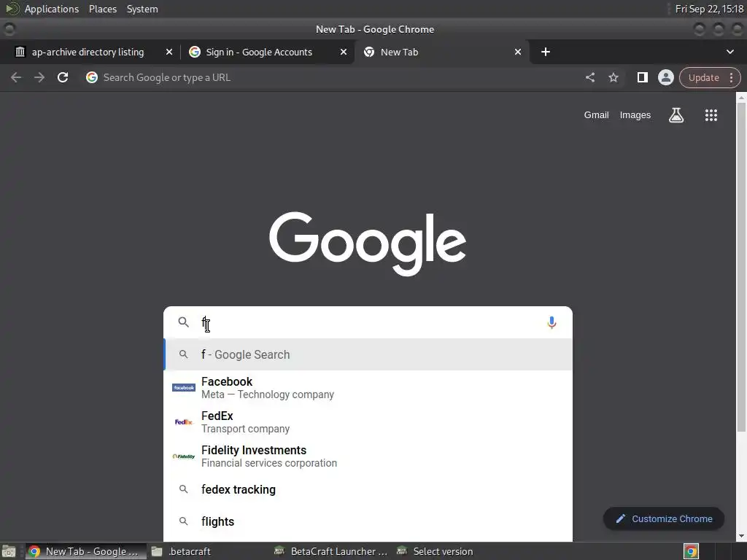Click the Update button

coord(704,77)
